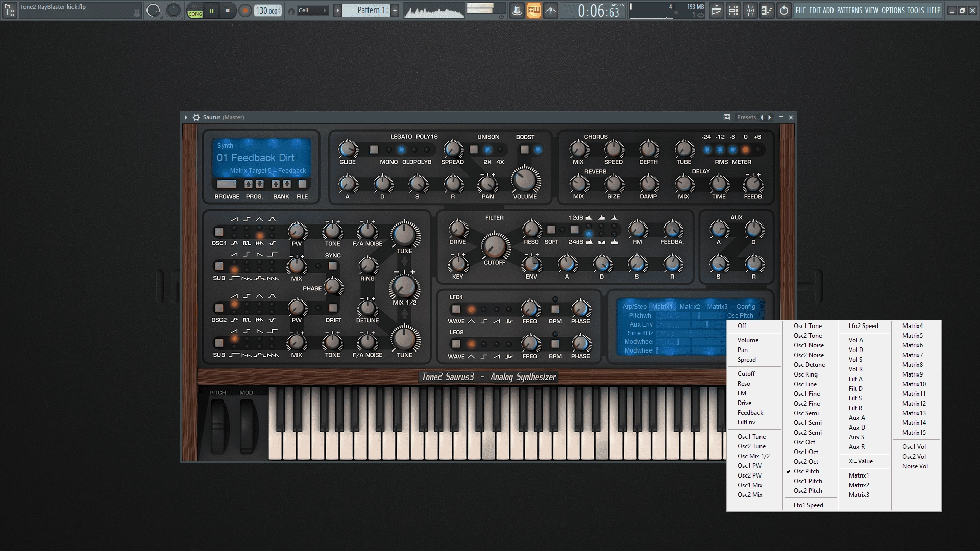This screenshot has height=551, width=980.
Task: Go to previous preset arrow in Saurus title bar
Action: [762, 117]
